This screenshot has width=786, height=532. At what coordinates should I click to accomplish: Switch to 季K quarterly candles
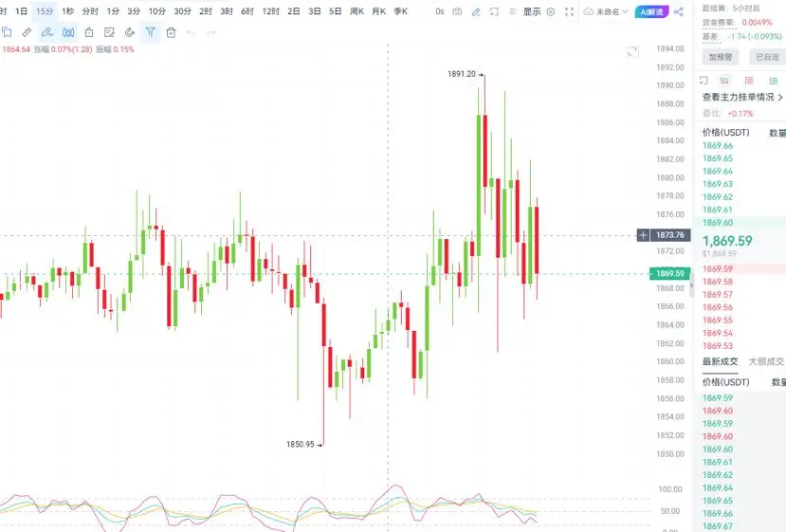(401, 11)
